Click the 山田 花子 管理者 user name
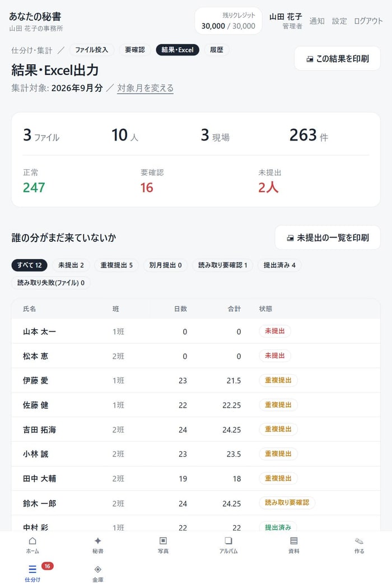Screen dimensions: 392x588 286,21
